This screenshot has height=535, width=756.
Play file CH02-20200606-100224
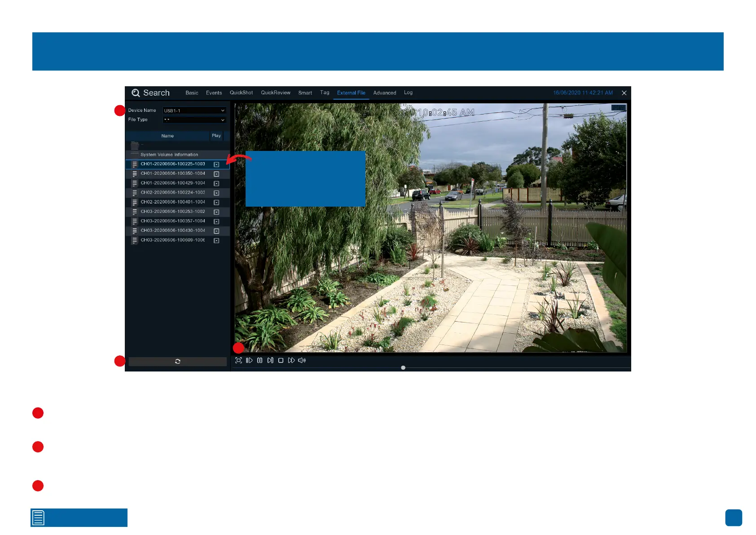(x=216, y=193)
